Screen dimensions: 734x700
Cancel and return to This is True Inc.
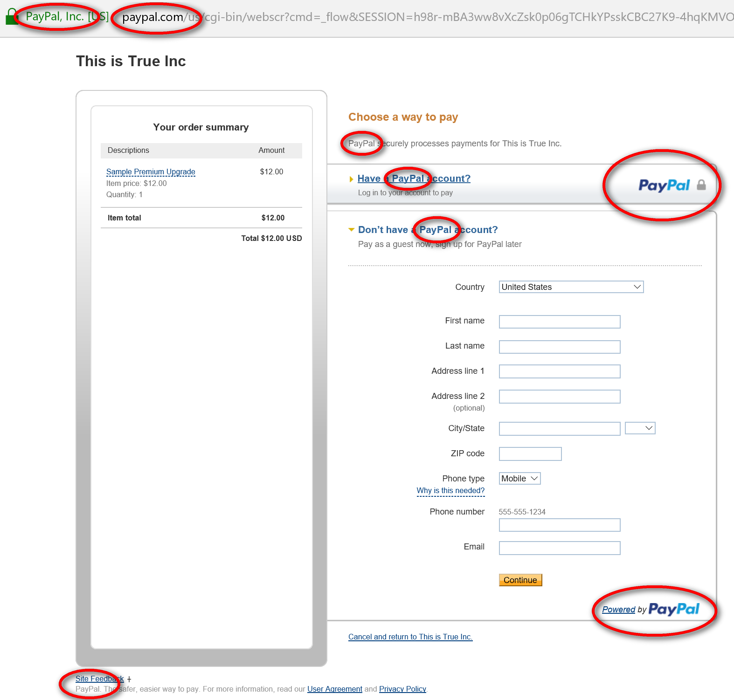click(x=410, y=637)
